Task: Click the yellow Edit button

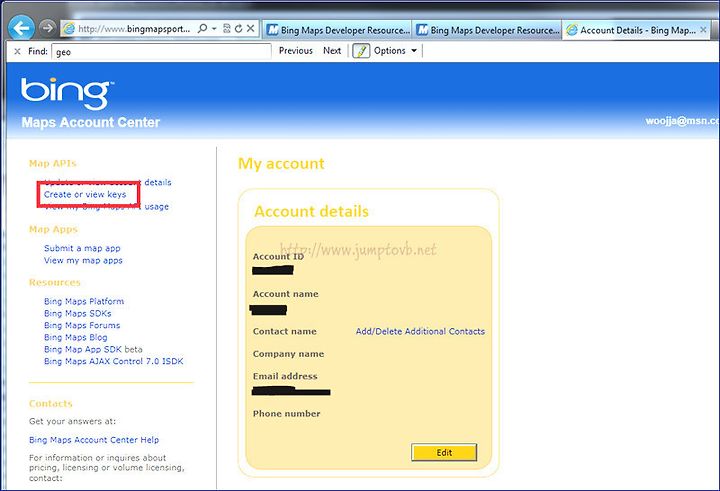Action: tap(444, 452)
